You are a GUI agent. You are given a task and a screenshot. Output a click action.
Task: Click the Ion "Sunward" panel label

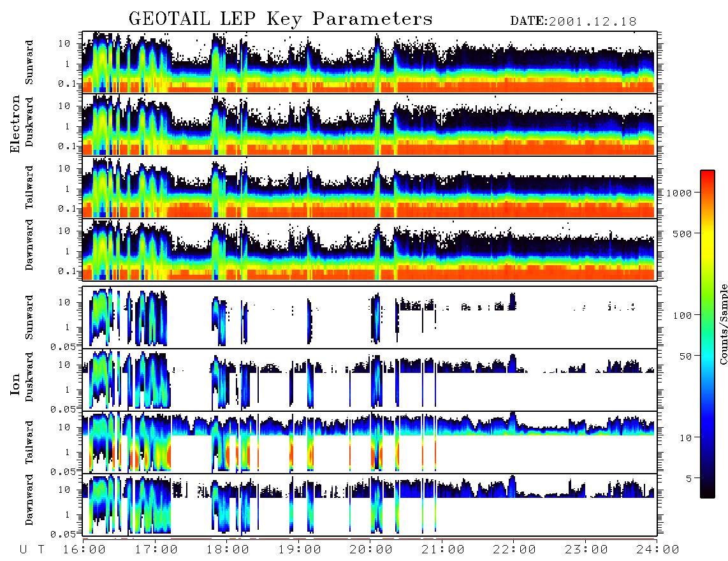(x=29, y=317)
